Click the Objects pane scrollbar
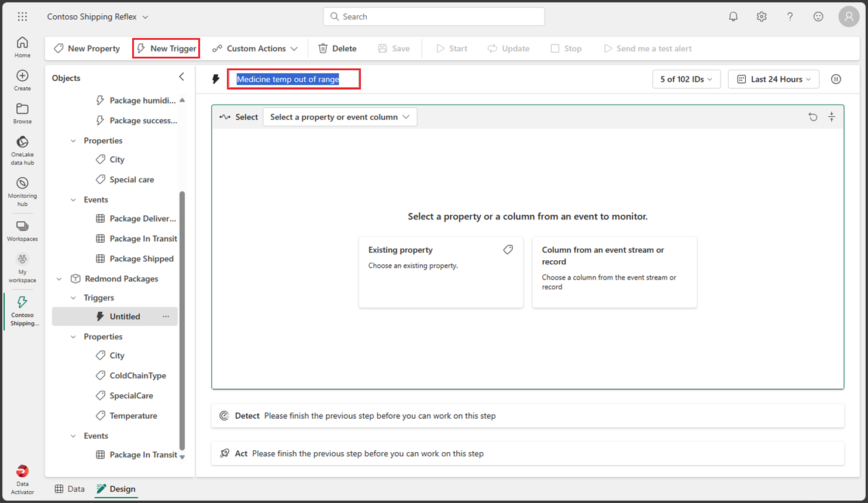The width and height of the screenshot is (868, 503). click(x=182, y=321)
